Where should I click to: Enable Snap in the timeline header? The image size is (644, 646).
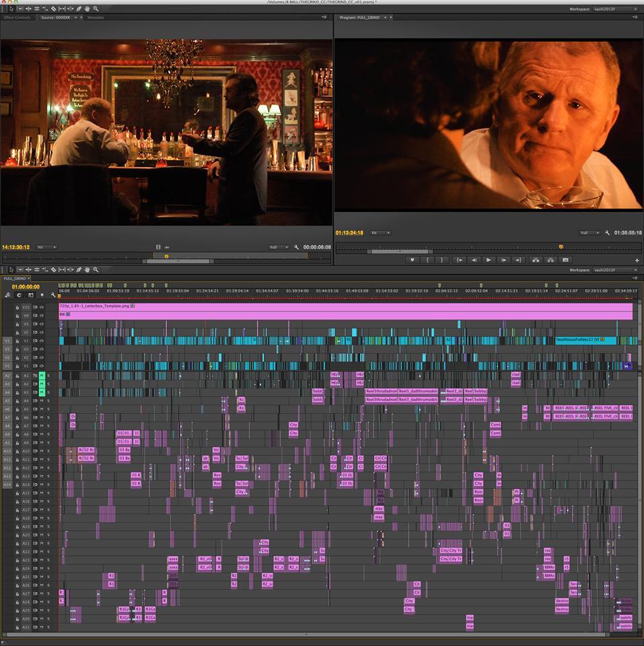tap(8, 294)
